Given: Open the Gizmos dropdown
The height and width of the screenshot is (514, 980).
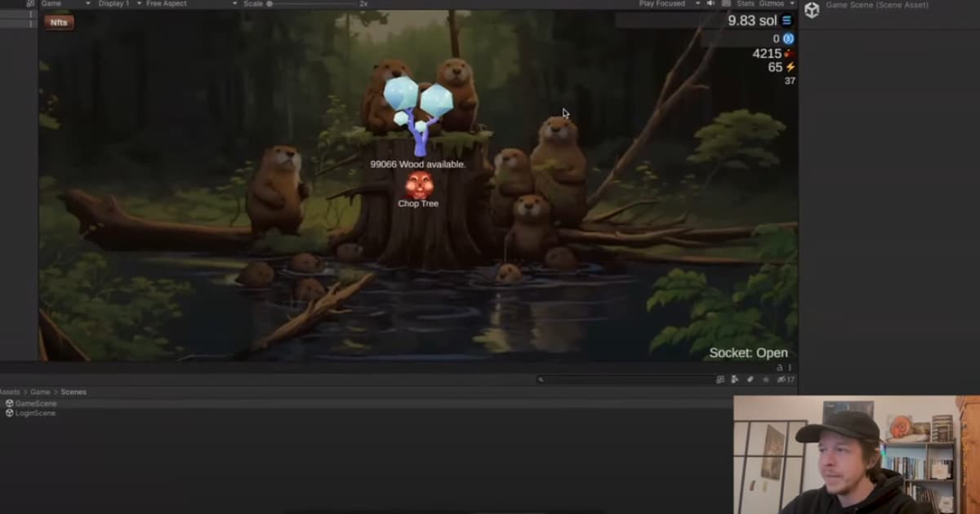Looking at the screenshot, I should coord(772,3).
